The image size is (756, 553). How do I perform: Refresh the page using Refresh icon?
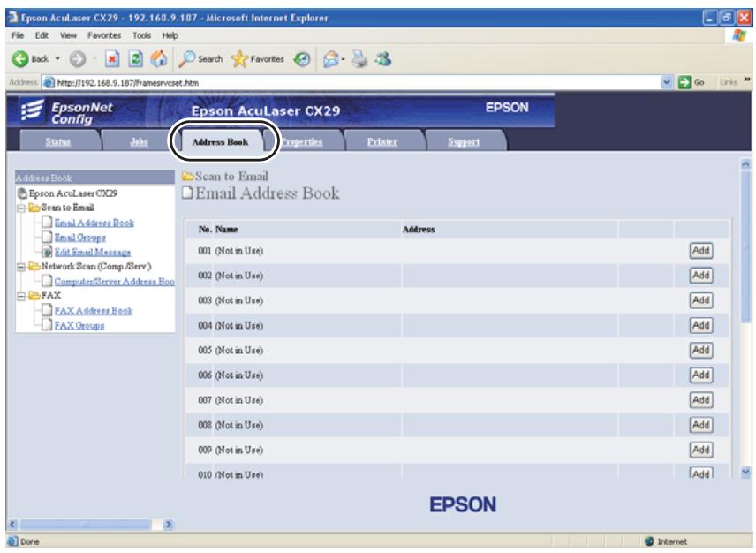click(136, 59)
